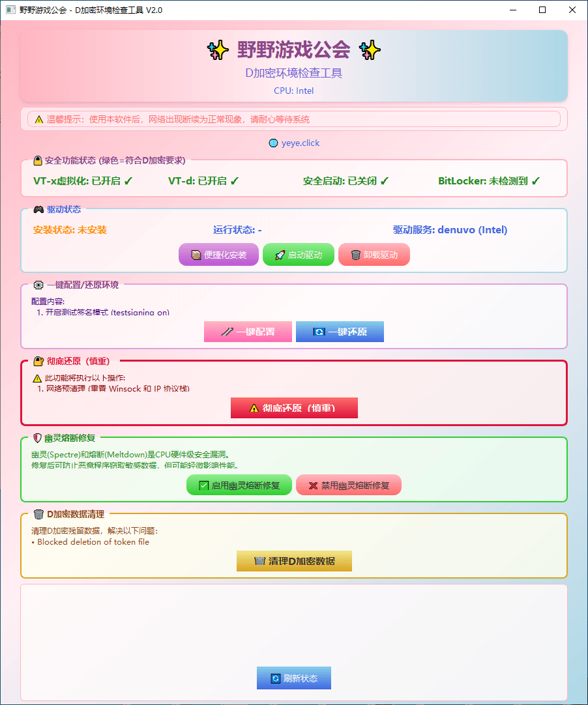
Task: Click the blue 一键还原 button
Action: (x=340, y=332)
